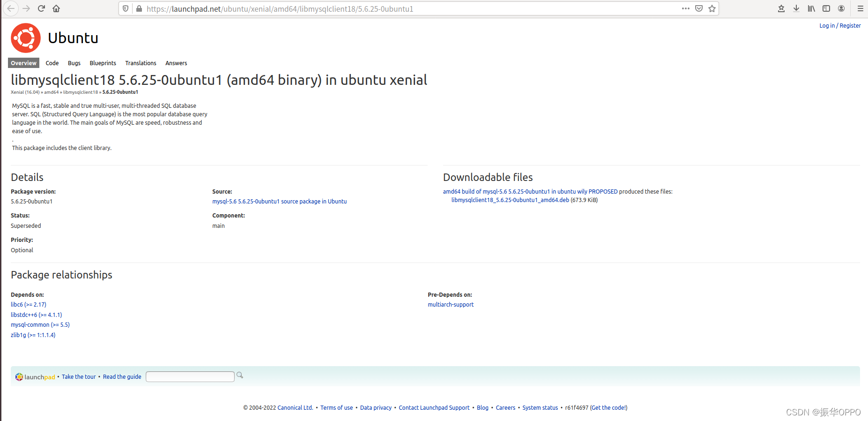Open amd64 build of mysql-5.6 wily PROPOSED link
This screenshot has width=868, height=421.
coord(530,192)
